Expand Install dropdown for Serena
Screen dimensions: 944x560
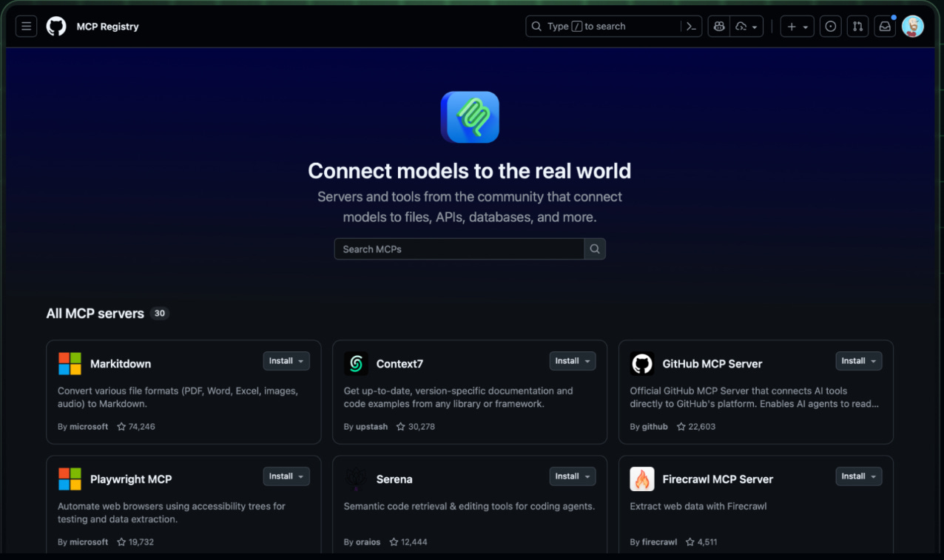(573, 476)
